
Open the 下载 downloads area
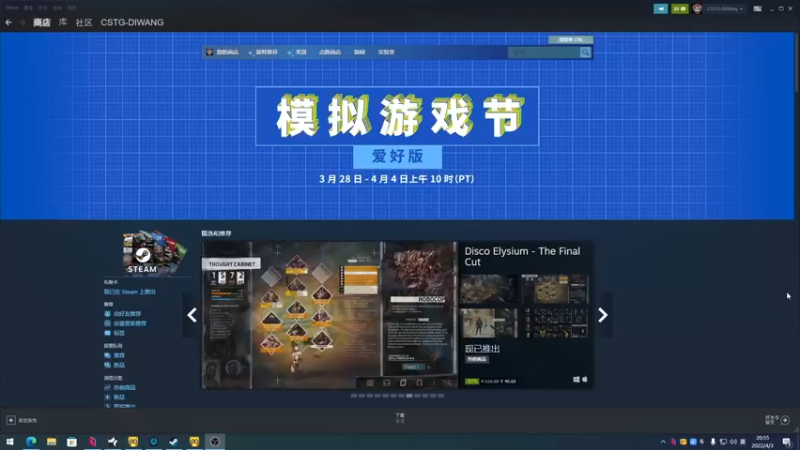point(400,418)
